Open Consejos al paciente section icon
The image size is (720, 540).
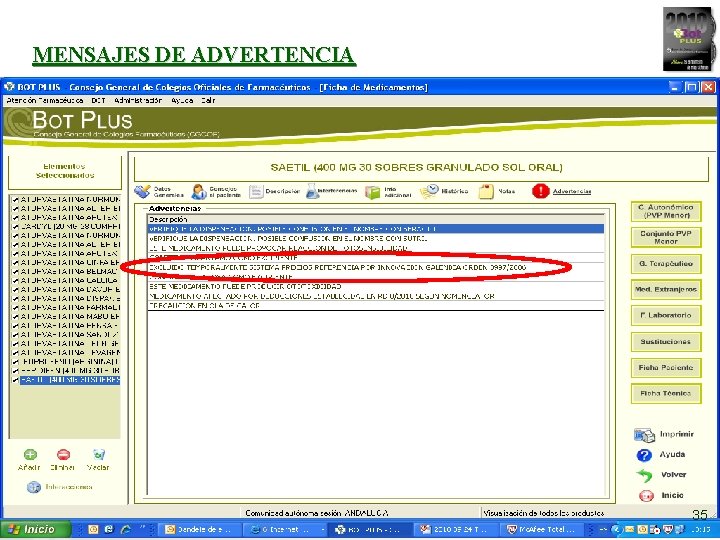[199, 191]
